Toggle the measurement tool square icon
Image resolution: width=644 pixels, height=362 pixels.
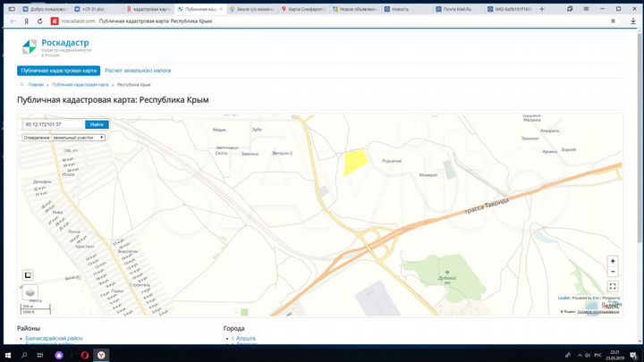pyautogui.click(x=28, y=275)
